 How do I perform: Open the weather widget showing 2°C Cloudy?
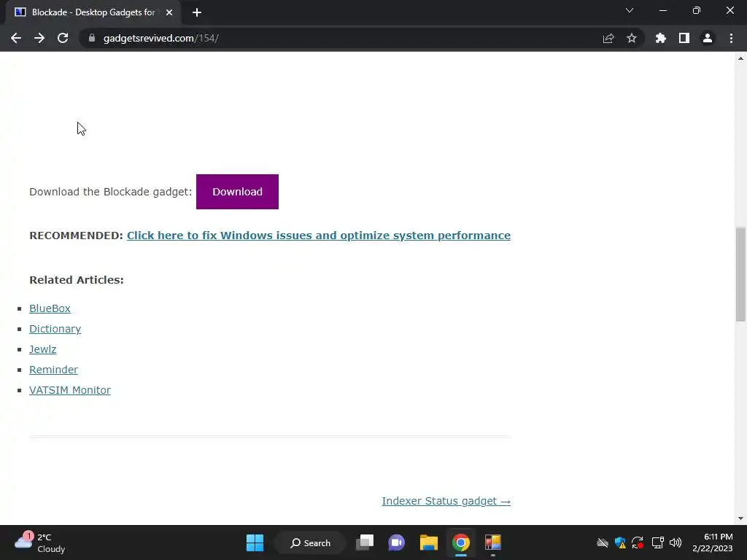(40, 542)
